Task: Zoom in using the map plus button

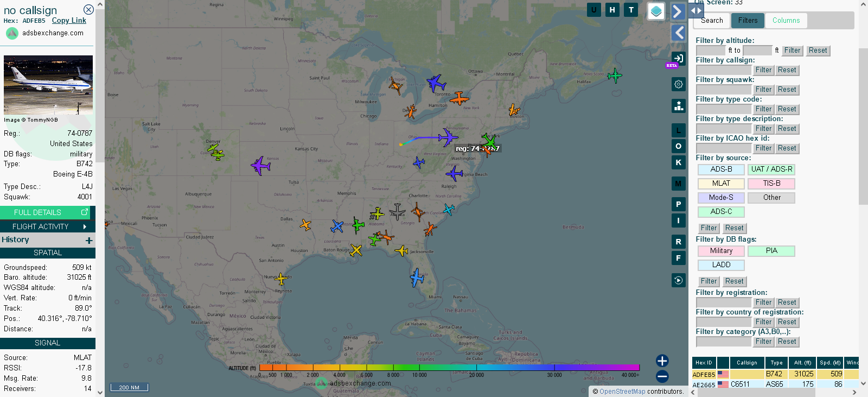Action: [662, 361]
